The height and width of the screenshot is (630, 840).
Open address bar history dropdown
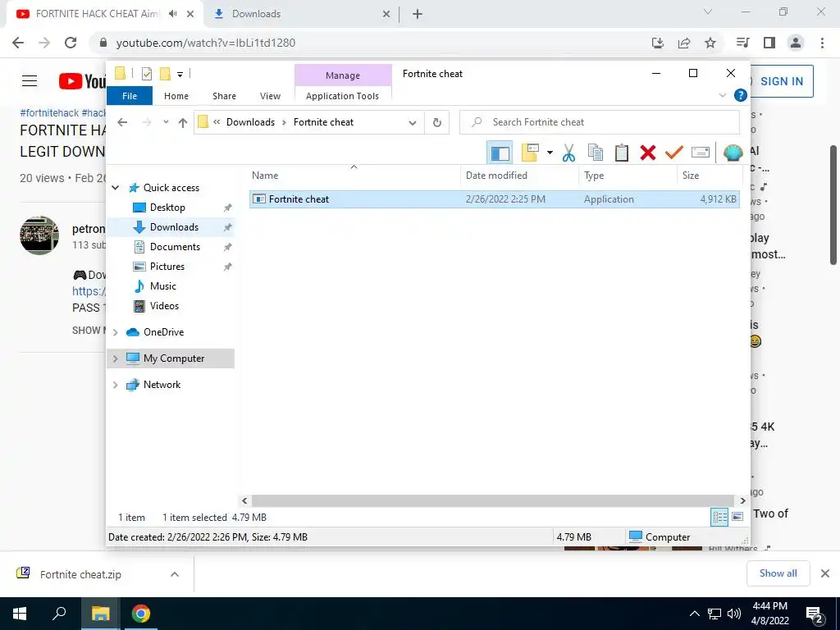point(413,123)
